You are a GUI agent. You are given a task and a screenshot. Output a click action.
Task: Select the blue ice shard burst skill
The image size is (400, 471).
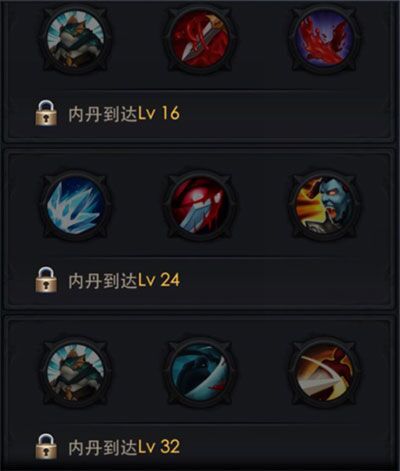(76, 205)
